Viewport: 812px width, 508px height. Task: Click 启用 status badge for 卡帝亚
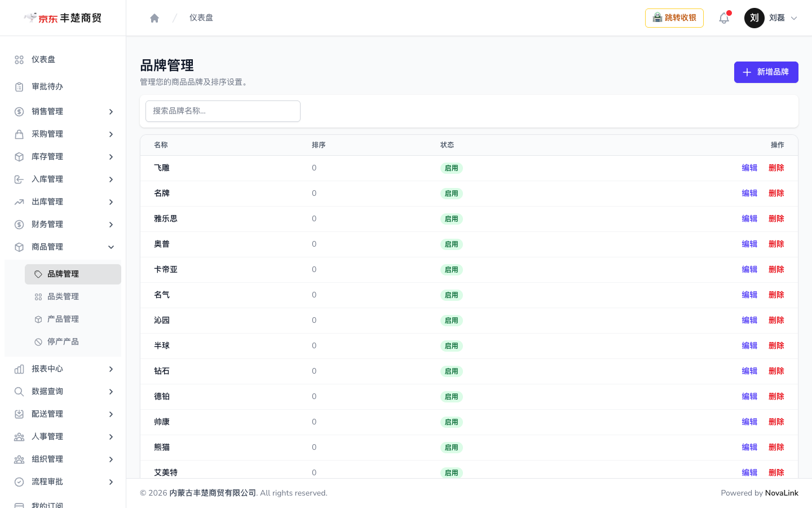click(x=452, y=270)
